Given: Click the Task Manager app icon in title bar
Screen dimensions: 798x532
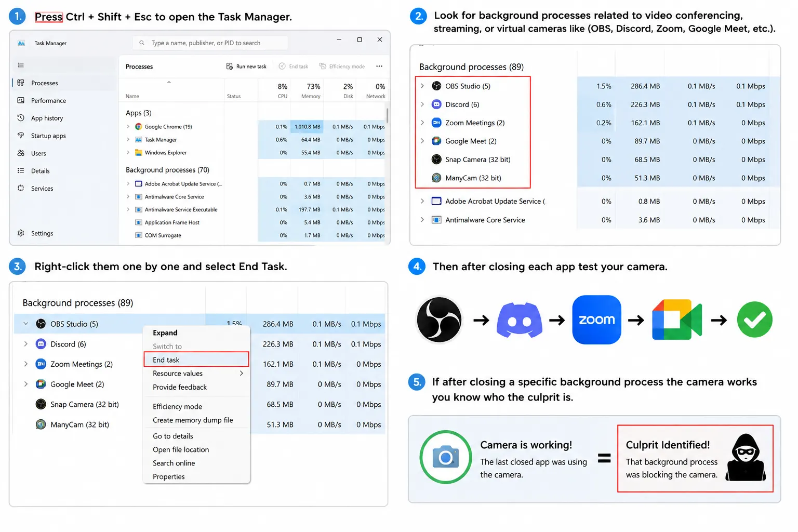Looking at the screenshot, I should [21, 43].
